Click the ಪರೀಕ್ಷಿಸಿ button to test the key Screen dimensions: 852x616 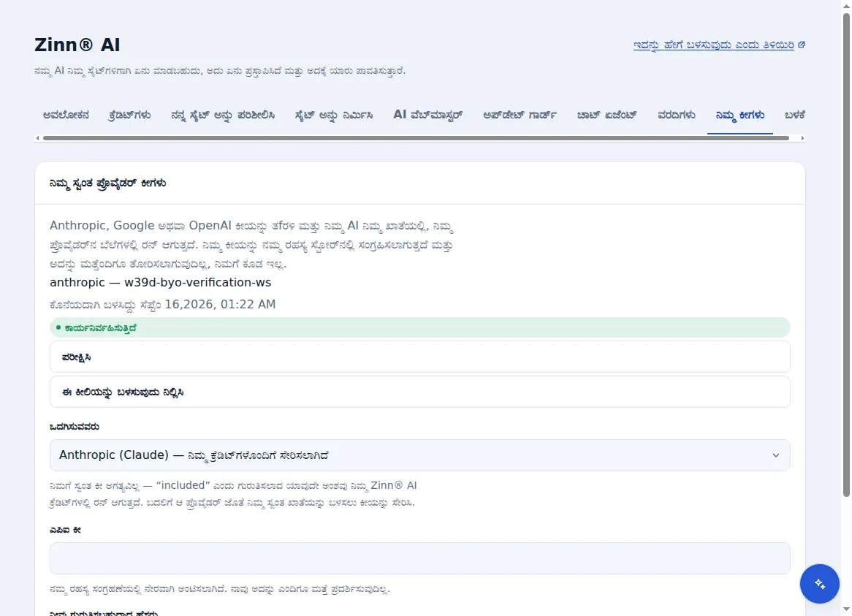coord(419,357)
